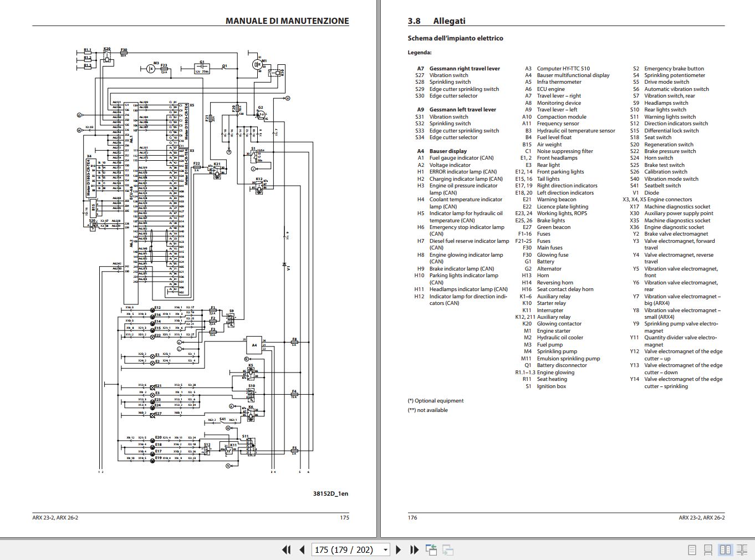Click the label Schema dell'impianto elettrico
Screen dimensions: 755x560
(455, 38)
